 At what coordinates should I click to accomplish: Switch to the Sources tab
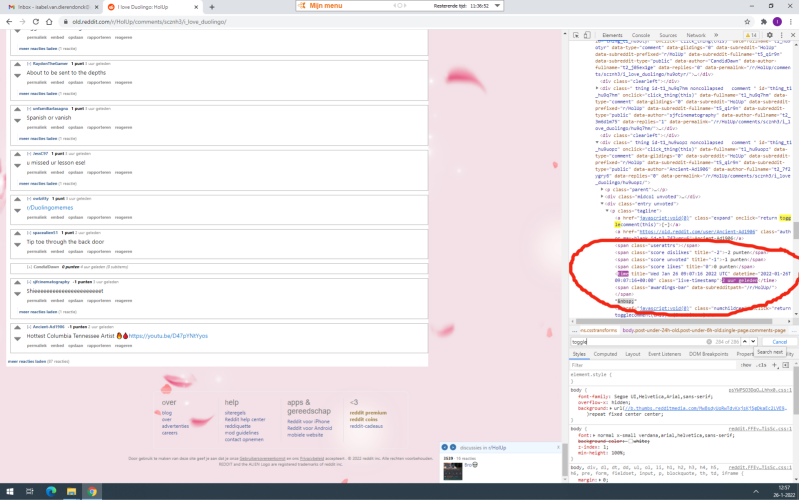click(x=668, y=35)
